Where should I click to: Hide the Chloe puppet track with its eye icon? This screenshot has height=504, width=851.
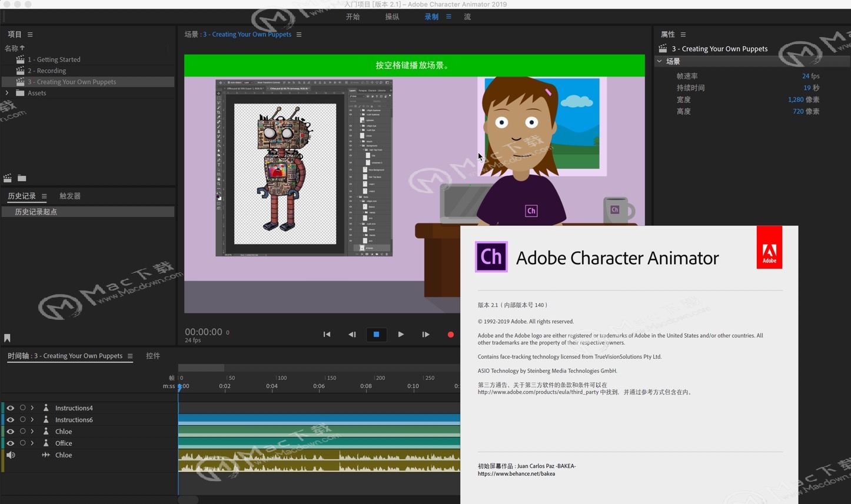[10, 431]
